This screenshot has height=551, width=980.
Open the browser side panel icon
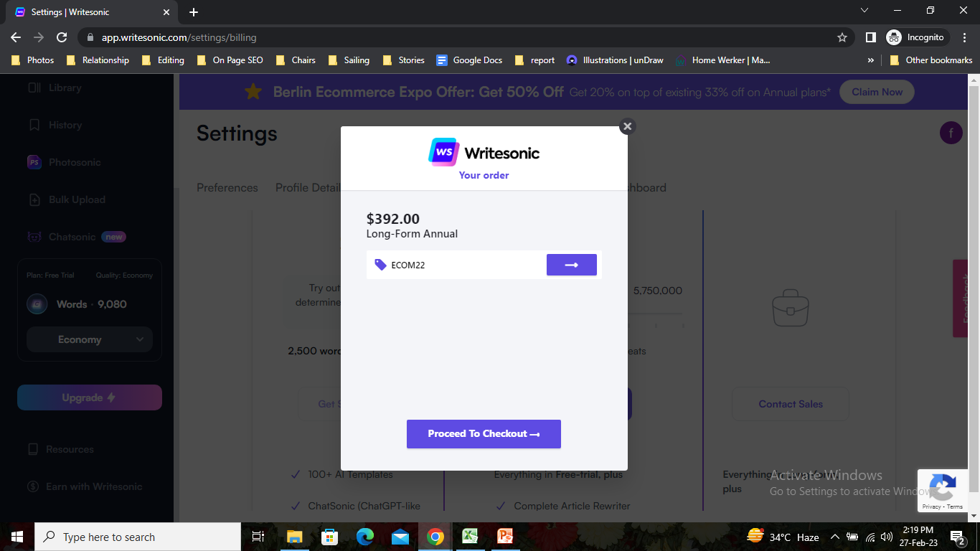click(x=870, y=37)
